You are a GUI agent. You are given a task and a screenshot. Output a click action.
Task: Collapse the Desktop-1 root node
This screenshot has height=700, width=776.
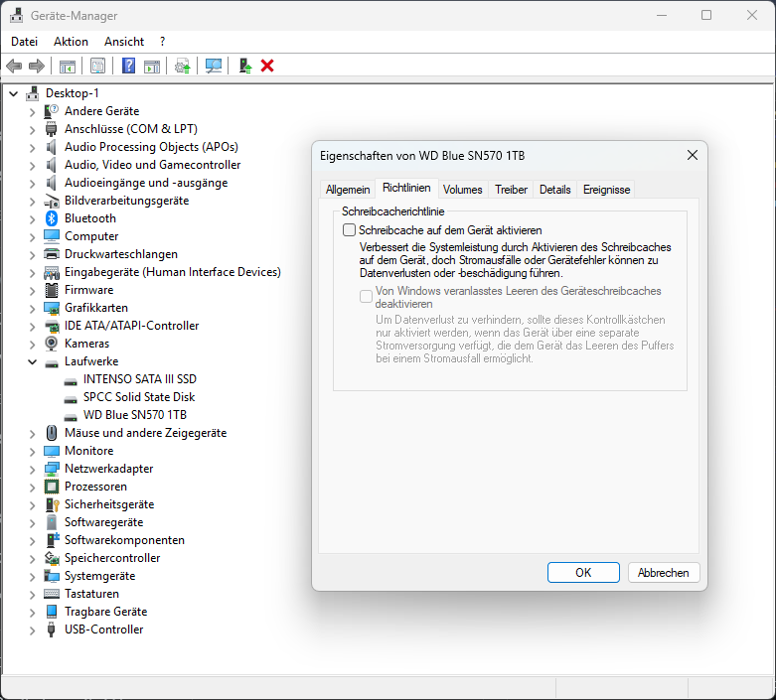pyautogui.click(x=14, y=93)
